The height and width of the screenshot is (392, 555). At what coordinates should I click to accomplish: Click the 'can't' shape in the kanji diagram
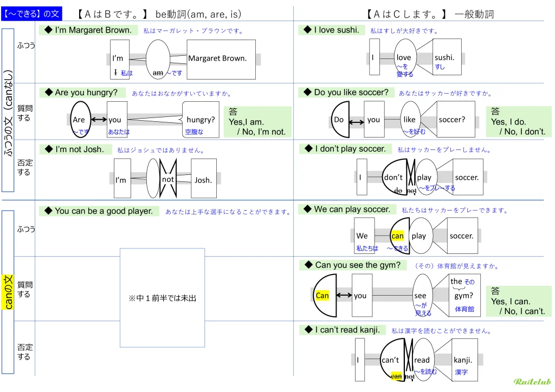coord(392,360)
